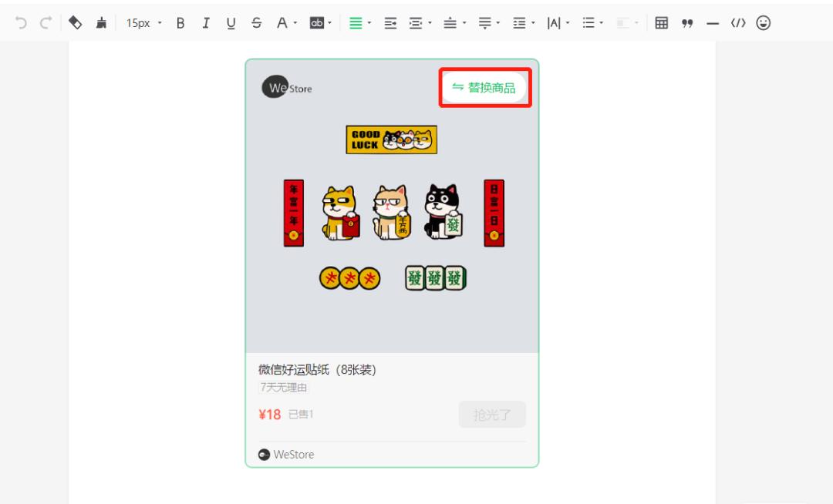Apply strikethrough formatting
Image resolution: width=833 pixels, height=504 pixels.
255,23
